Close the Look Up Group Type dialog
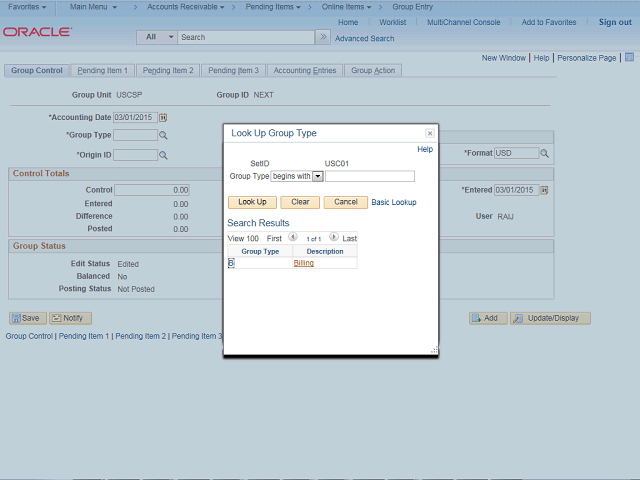The height and width of the screenshot is (480, 640). (430, 133)
